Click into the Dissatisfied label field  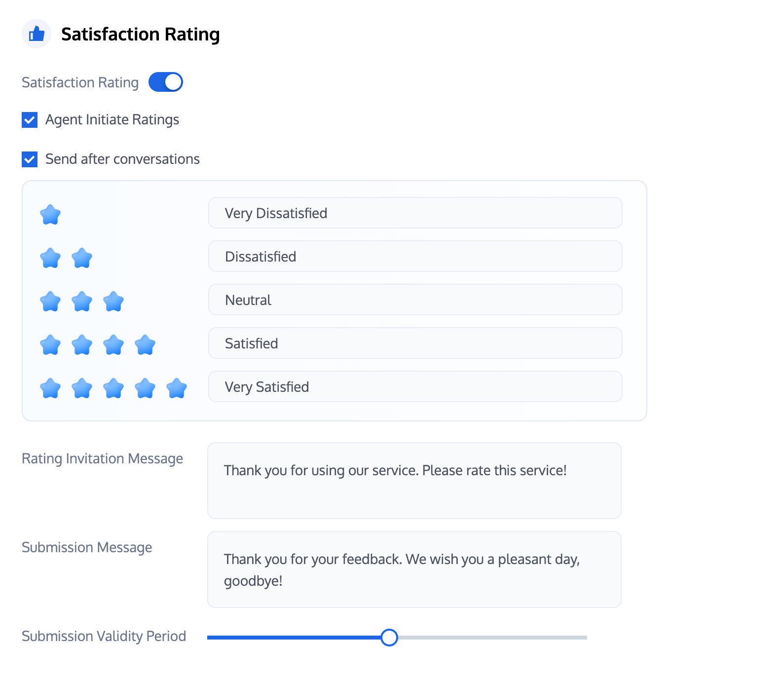[415, 257]
